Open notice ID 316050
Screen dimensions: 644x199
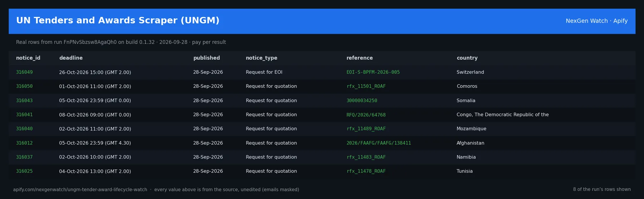point(24,86)
